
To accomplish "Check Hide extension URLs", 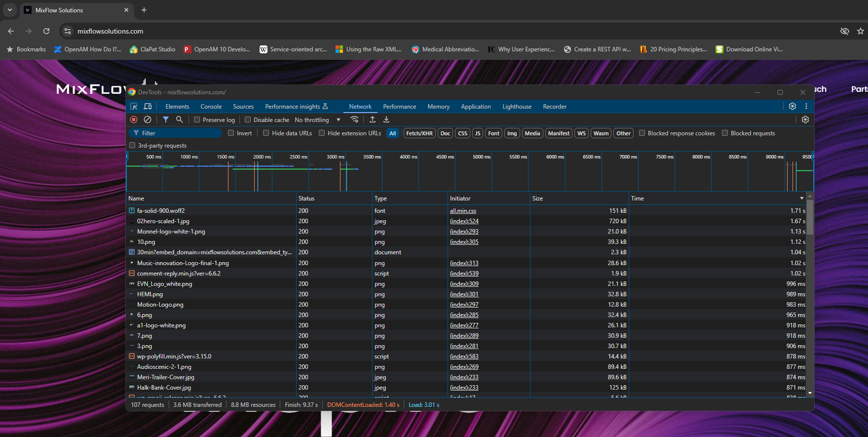I will 322,133.
